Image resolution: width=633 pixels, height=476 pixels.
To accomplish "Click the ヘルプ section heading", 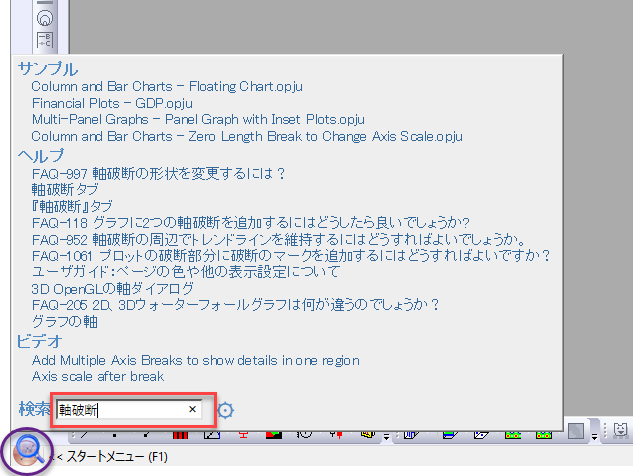I will (40, 155).
